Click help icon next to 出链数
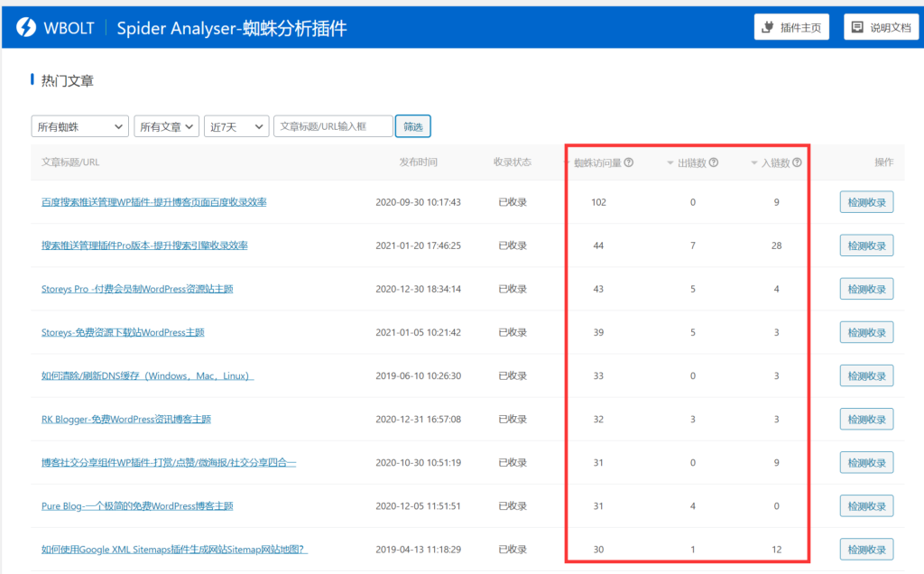Image resolution: width=924 pixels, height=574 pixels. click(714, 163)
